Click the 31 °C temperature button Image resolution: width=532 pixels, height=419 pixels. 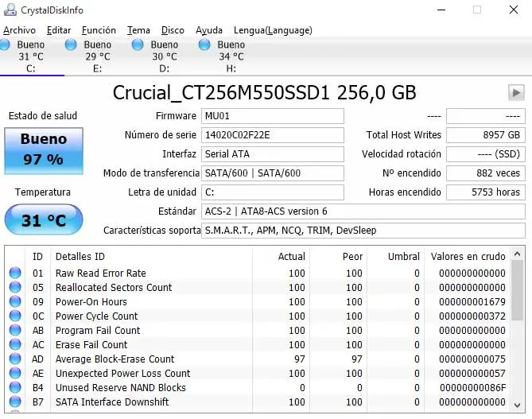click(44, 219)
